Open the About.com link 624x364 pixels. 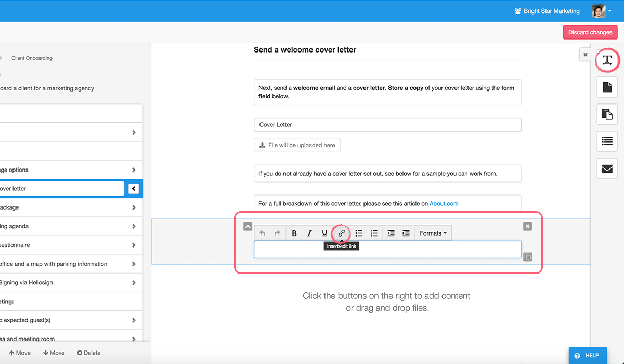click(x=444, y=203)
